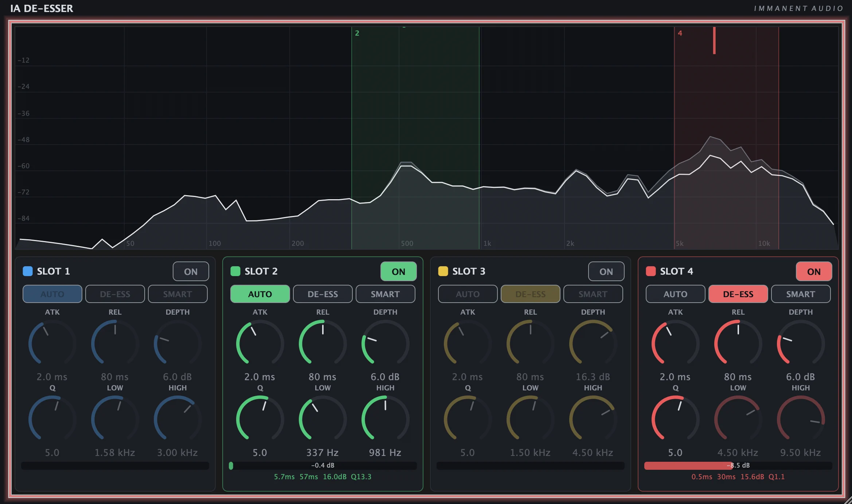Viewport: 852px width, 504px height.
Task: Click Slot 4 gain reduction meter showing -8.5 dB
Action: (738, 465)
